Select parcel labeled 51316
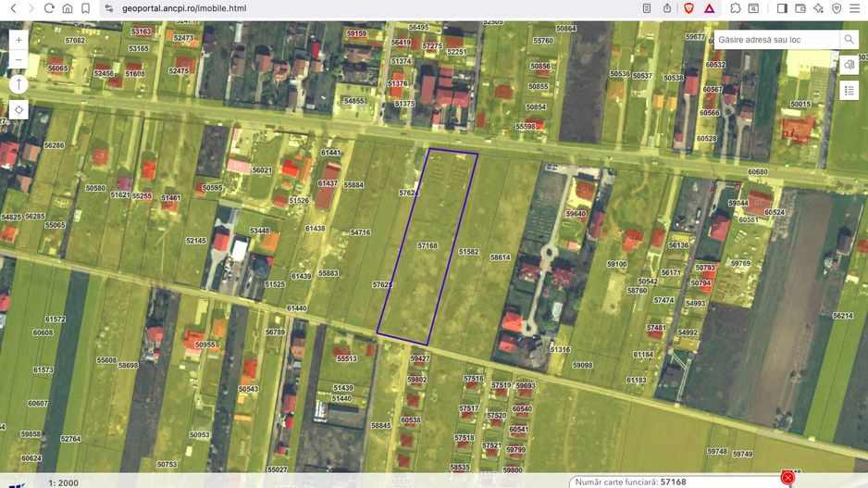Image resolution: width=868 pixels, height=488 pixels. click(x=560, y=349)
